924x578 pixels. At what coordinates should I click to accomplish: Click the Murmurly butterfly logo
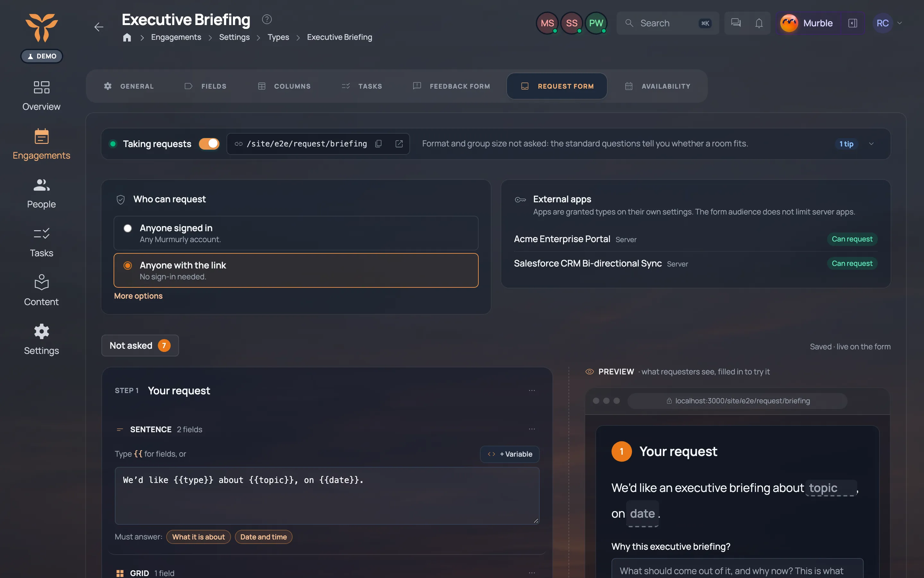(42, 28)
